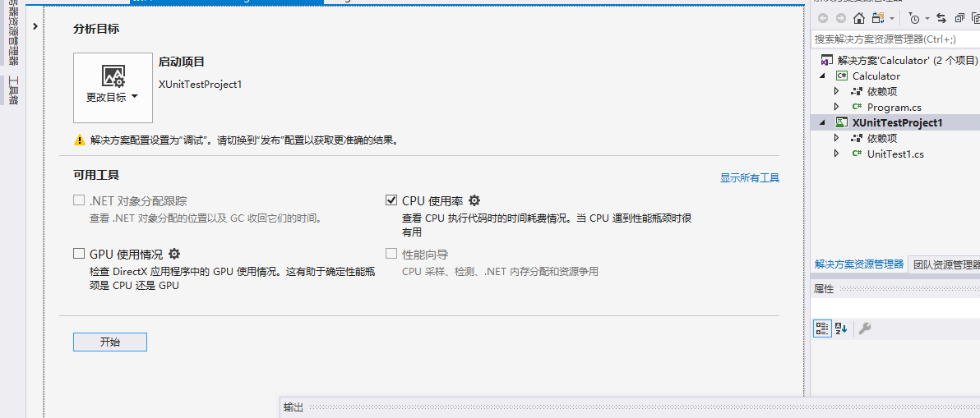Click the 输出 panel title
This screenshot has height=418, width=980.
pyautogui.click(x=294, y=408)
